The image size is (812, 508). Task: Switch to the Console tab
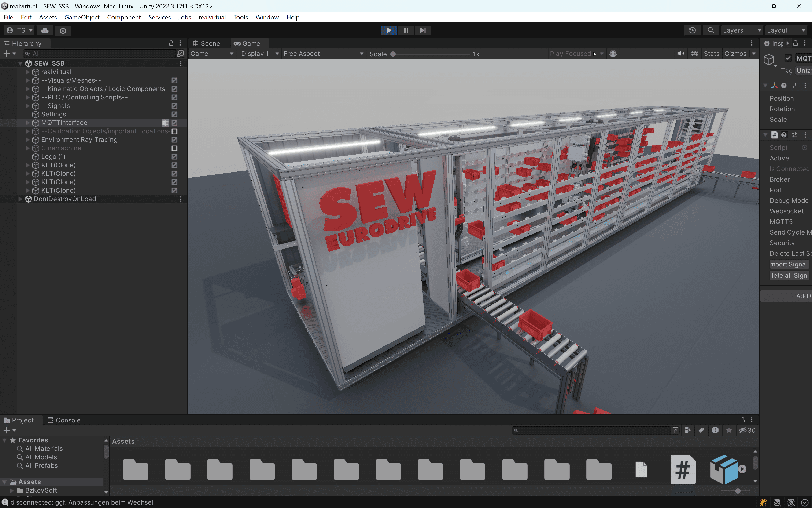click(x=64, y=420)
